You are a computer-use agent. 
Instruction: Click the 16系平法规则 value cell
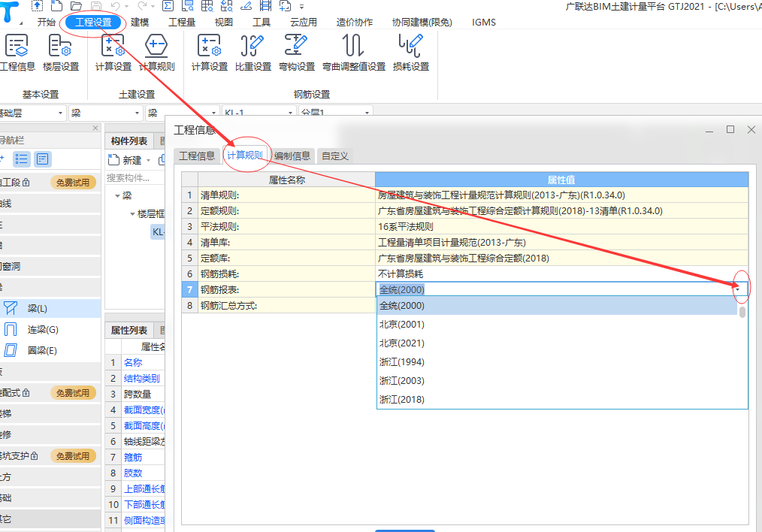click(x=561, y=226)
